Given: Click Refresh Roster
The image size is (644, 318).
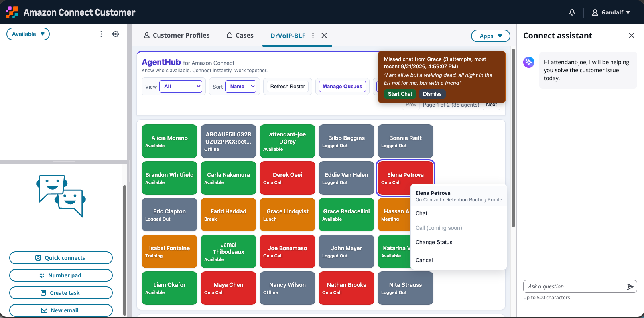Looking at the screenshot, I should coord(288,86).
